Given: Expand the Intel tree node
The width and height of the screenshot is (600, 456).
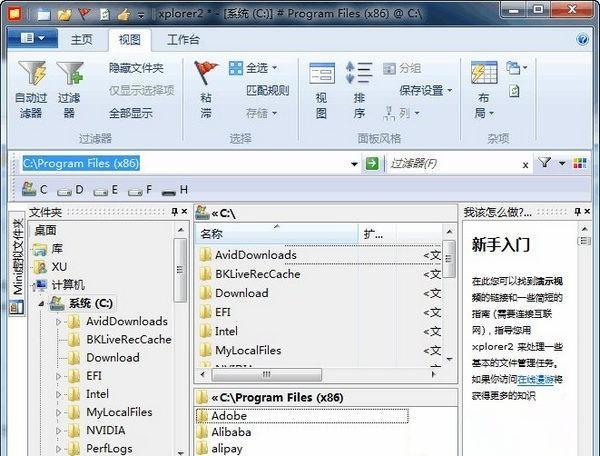Looking at the screenshot, I should [x=59, y=394].
